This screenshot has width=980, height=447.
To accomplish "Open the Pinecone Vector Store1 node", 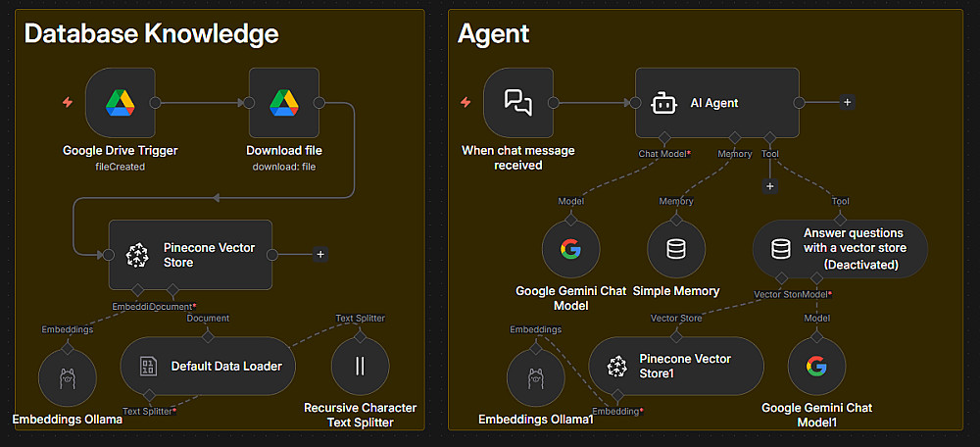I will pyautogui.click(x=676, y=367).
